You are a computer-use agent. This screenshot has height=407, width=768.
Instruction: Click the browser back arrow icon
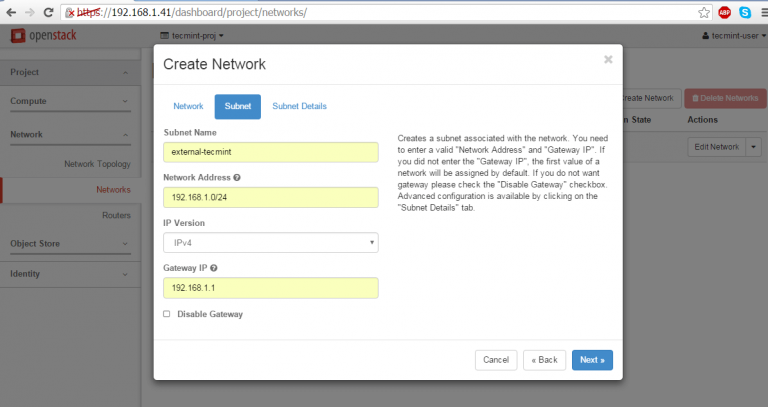click(x=10, y=12)
